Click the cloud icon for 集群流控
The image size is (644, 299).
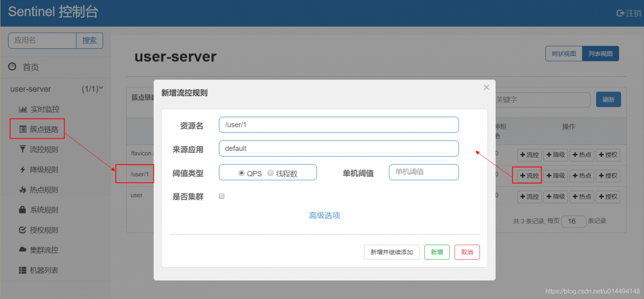pos(23,250)
